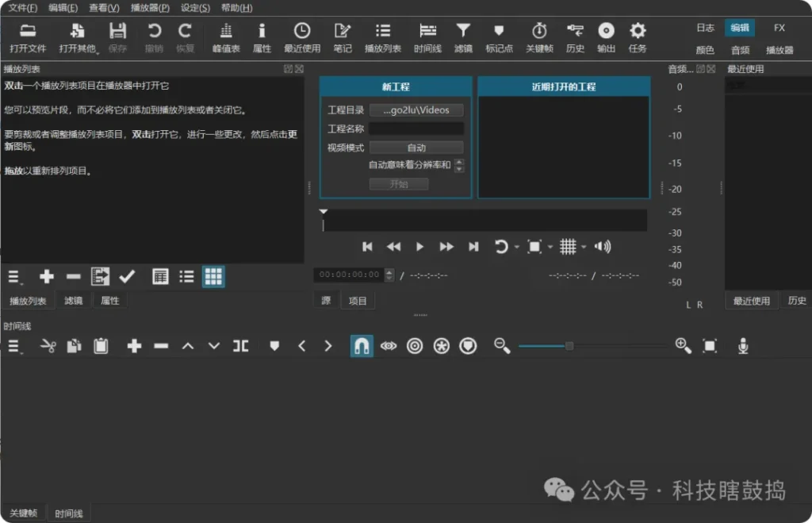Add source to playlist with plus
Screen dimensions: 812x523
pyautogui.click(x=47, y=277)
